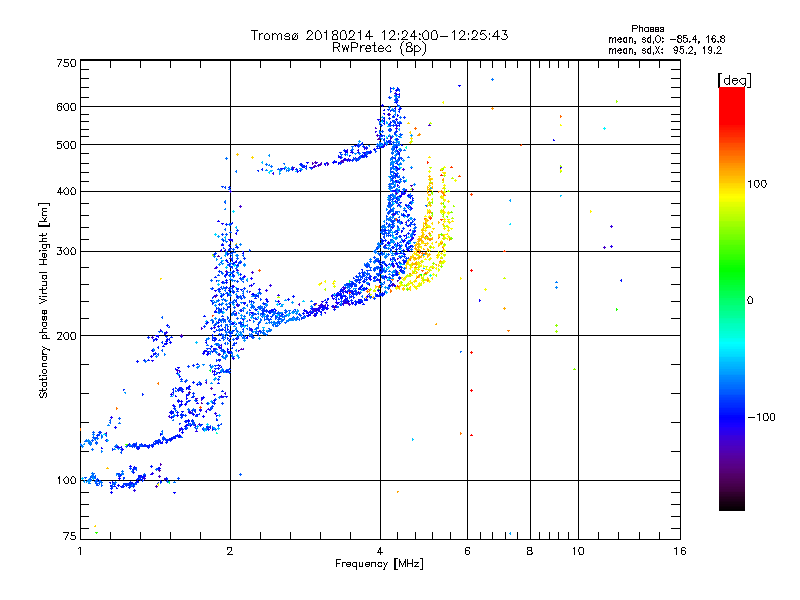Click the plot title 'Tromsø 20180214 12:24:00-12:25:43'

tap(379, 35)
